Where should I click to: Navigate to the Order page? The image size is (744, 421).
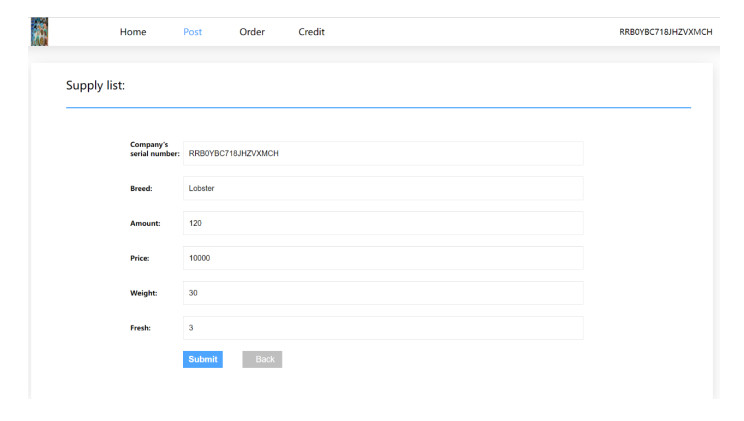tap(252, 32)
